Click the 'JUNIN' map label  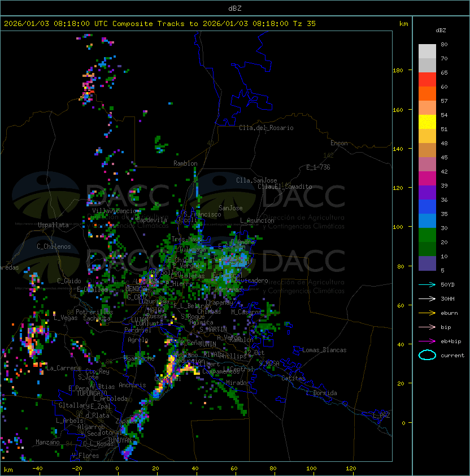pyautogui.click(x=208, y=344)
